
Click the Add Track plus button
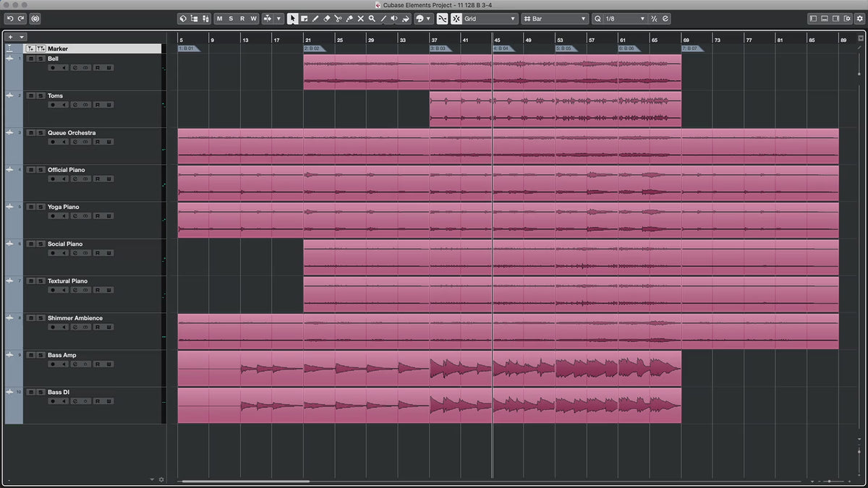pyautogui.click(x=10, y=36)
